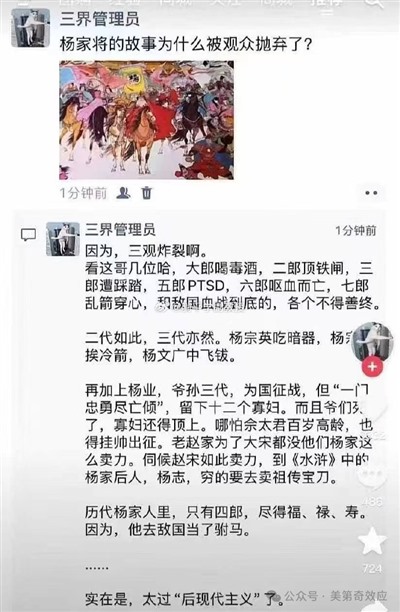Open comments bubble showing 486
The width and height of the screenshot is (400, 612).
click(371, 477)
